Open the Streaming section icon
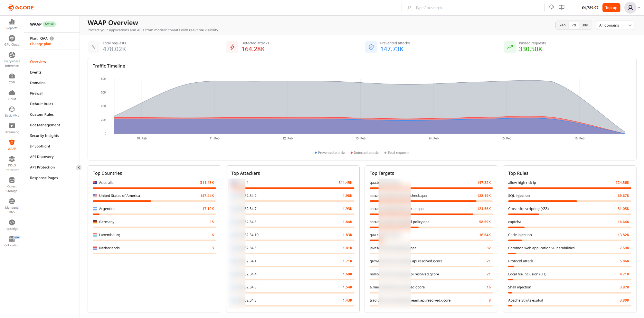 [12, 127]
